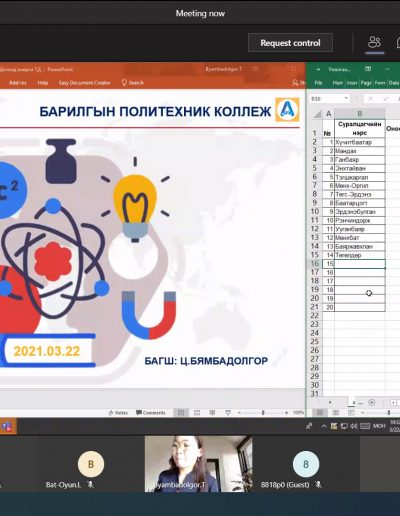Click cell containing Хүчитбаатар
The height and width of the screenshot is (516, 400).
point(360,142)
